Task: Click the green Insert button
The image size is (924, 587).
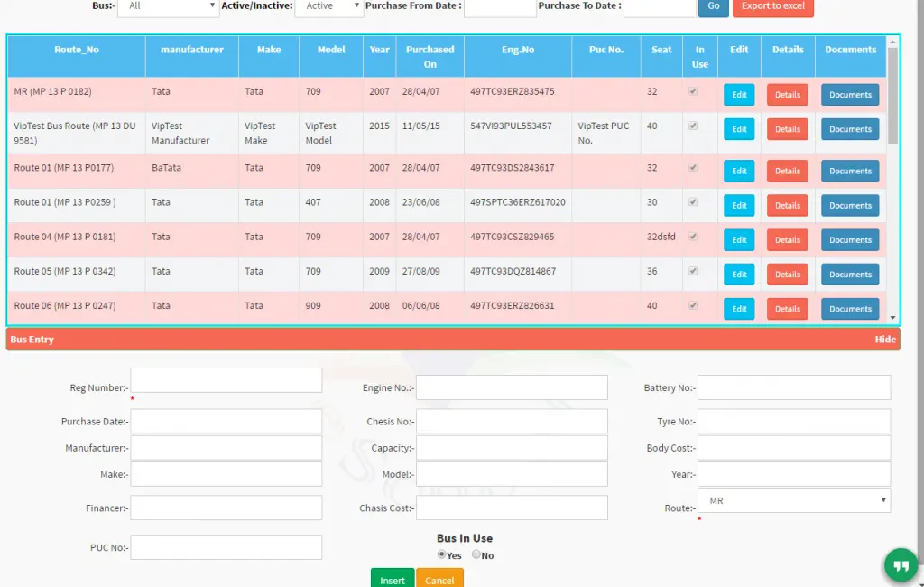Action: click(x=393, y=579)
